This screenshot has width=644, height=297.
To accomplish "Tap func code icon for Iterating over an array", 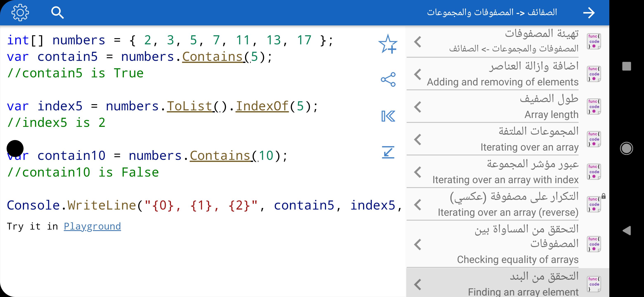I will [594, 139].
